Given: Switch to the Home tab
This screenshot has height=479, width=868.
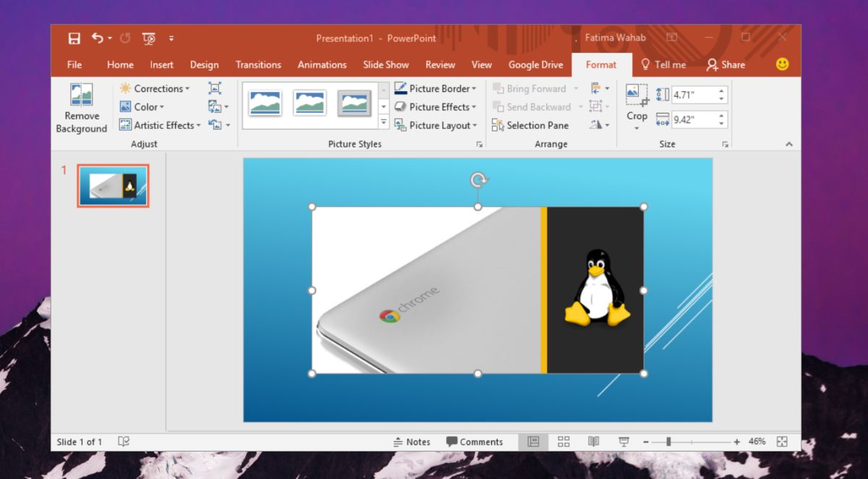Looking at the screenshot, I should (x=120, y=64).
